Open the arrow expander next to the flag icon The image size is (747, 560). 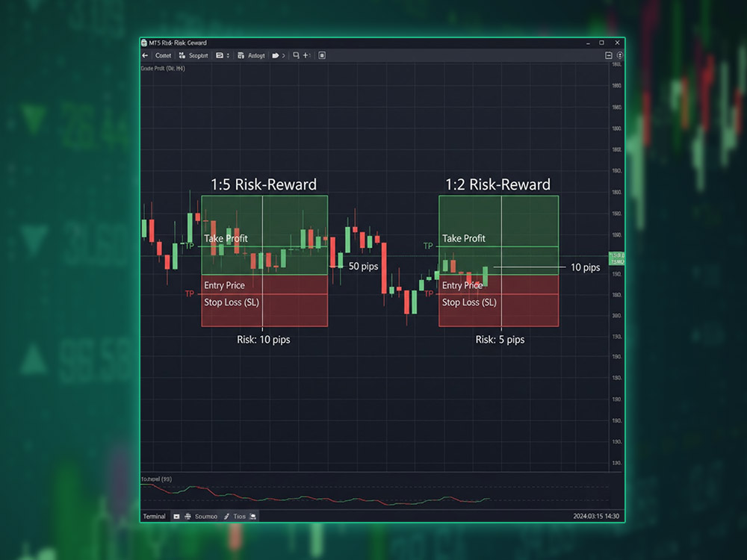[x=285, y=55]
